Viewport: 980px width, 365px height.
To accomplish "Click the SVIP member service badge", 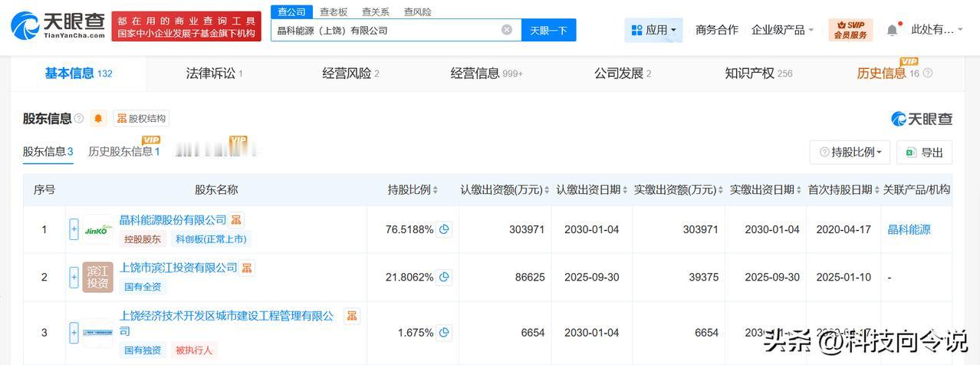I will click(x=850, y=30).
